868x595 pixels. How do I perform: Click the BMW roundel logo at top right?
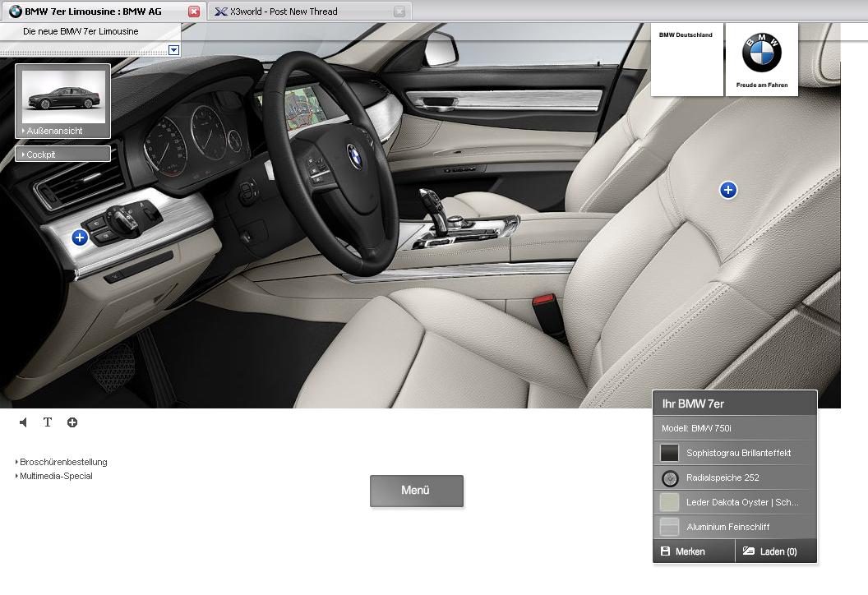tap(761, 53)
